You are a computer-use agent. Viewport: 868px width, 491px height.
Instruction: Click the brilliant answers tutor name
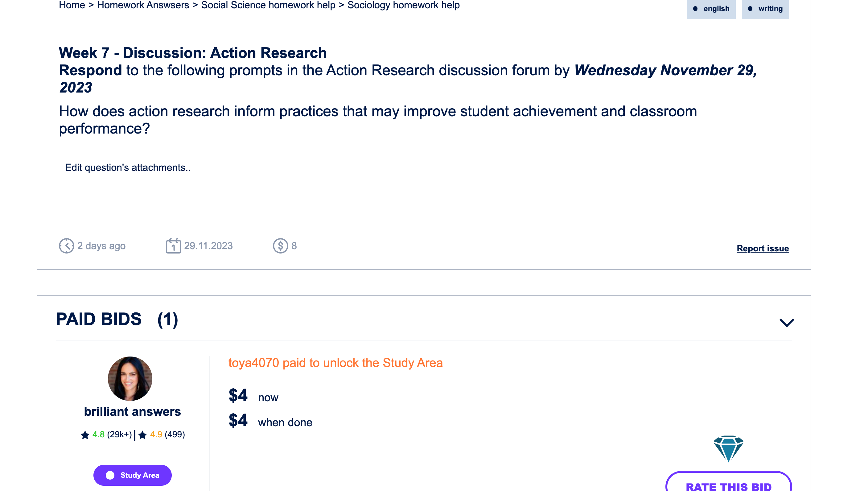point(133,412)
